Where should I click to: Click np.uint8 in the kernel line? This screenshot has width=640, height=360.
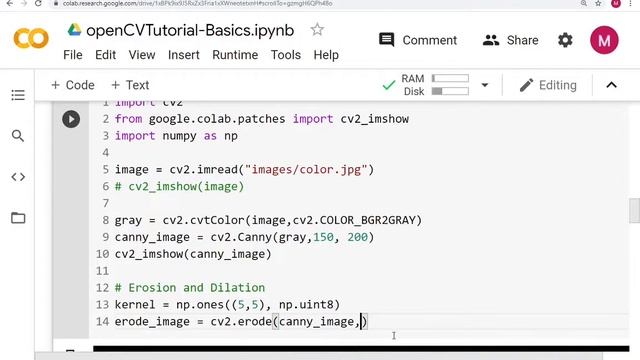click(306, 304)
